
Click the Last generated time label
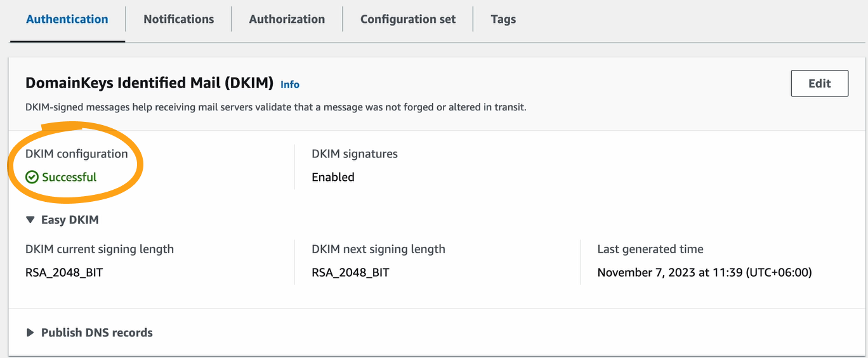pos(650,249)
